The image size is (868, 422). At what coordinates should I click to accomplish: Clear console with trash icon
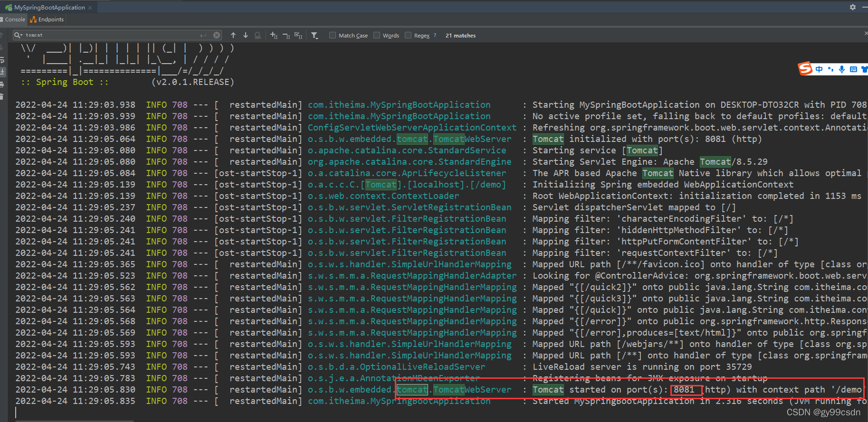[x=2, y=96]
